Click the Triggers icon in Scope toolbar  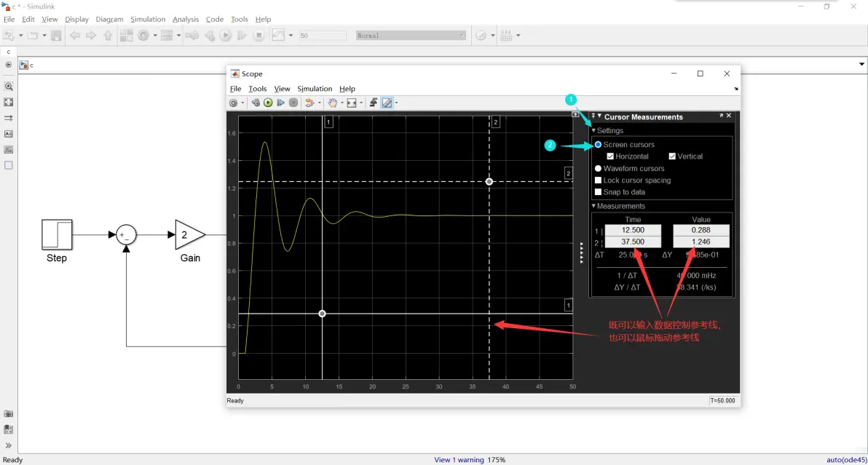374,103
